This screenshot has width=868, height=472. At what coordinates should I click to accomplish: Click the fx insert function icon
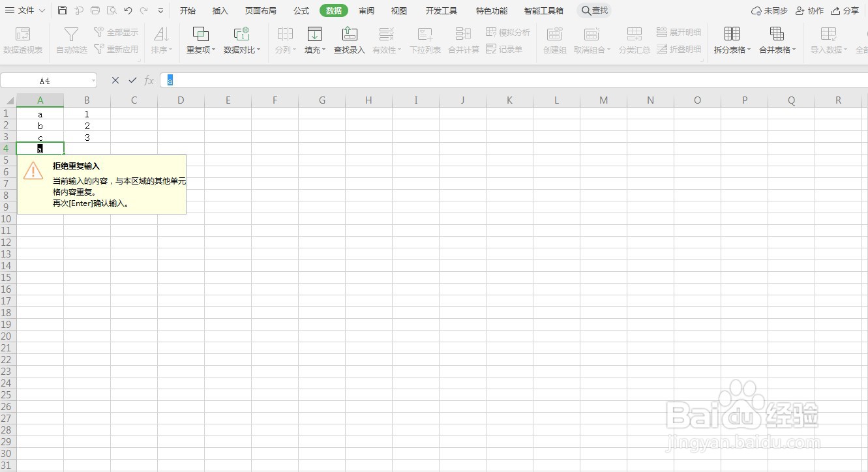click(x=149, y=80)
